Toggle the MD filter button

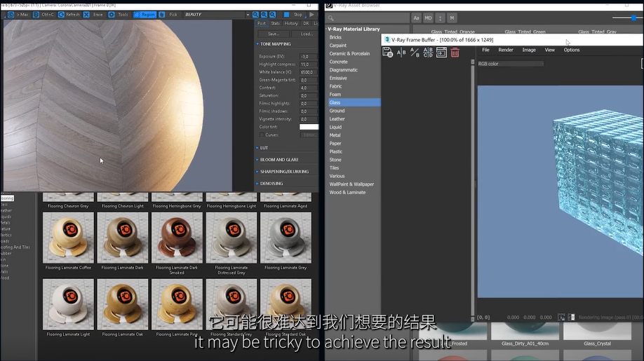[x=428, y=18]
